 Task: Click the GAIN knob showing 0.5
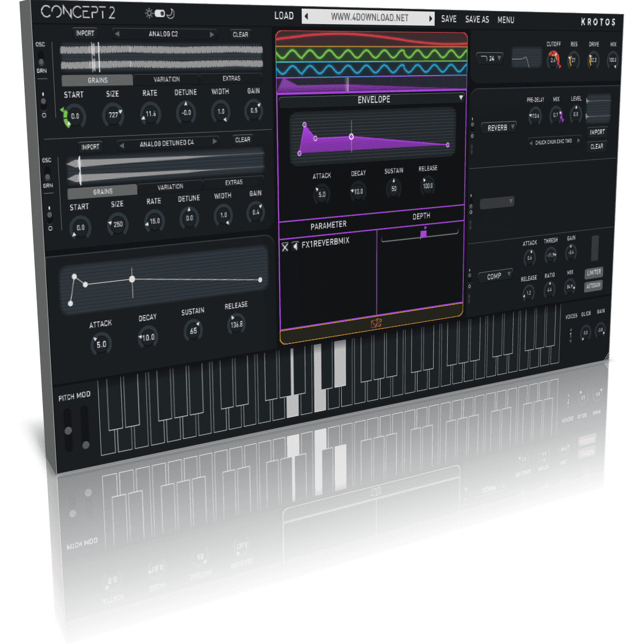254,111
